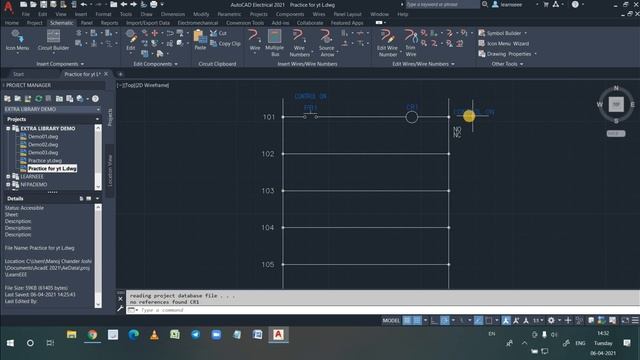Toggle polar tracking in status bar
Screen dimensions: 640x360
click(445, 321)
